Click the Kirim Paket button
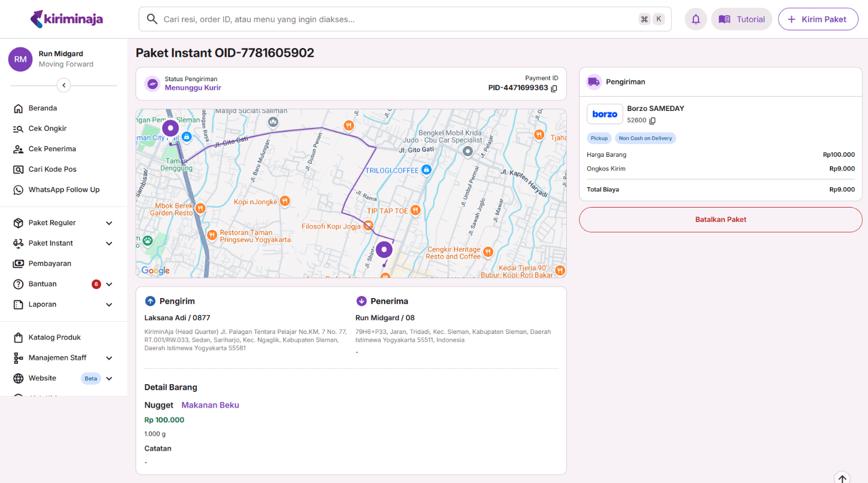This screenshot has width=868, height=483. point(818,19)
